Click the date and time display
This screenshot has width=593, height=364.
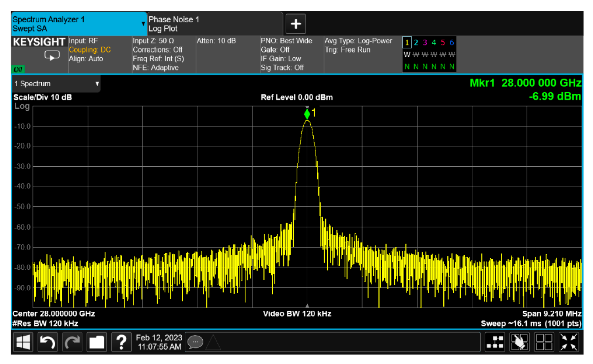[x=159, y=342]
